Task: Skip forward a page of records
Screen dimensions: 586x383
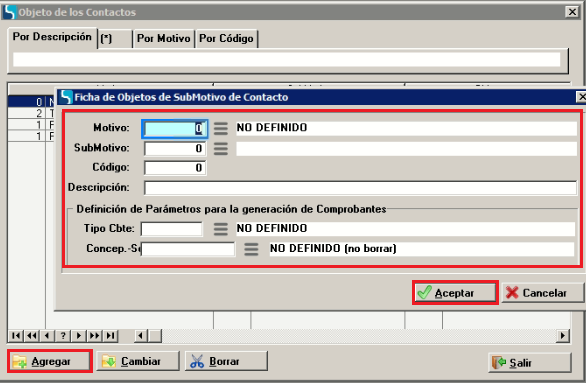Action: coord(95,336)
